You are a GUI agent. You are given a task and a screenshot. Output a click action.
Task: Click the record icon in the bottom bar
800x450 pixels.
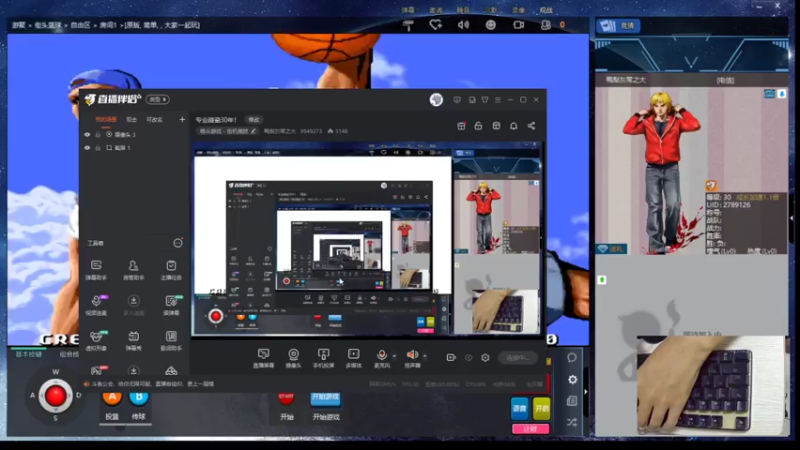(x=451, y=358)
